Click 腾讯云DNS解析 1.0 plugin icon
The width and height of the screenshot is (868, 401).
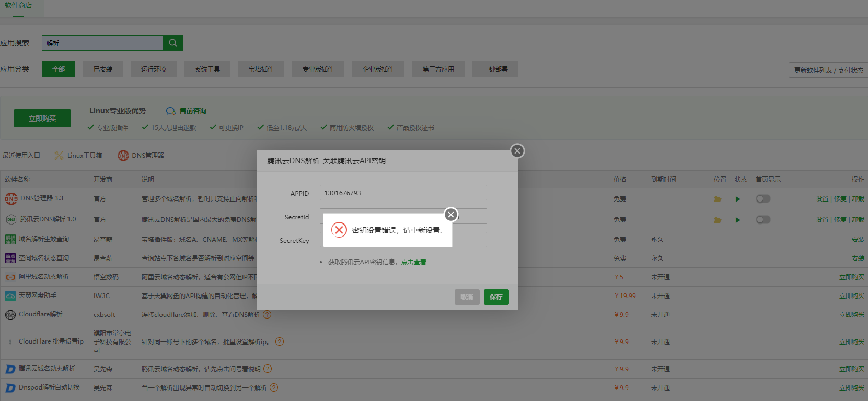pos(11,220)
